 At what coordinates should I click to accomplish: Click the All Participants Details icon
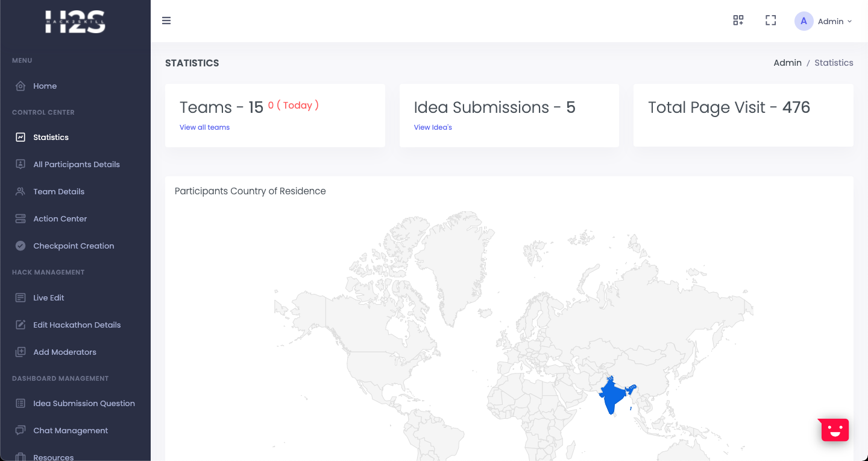[x=20, y=164]
